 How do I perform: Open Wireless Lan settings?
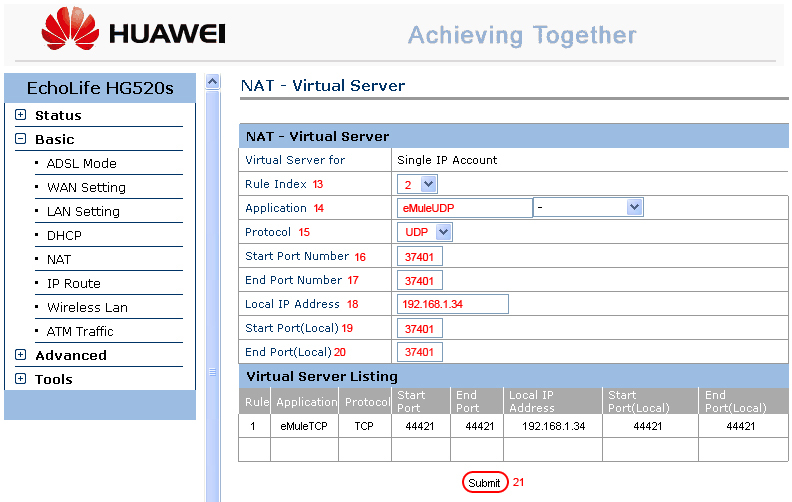[x=87, y=308]
